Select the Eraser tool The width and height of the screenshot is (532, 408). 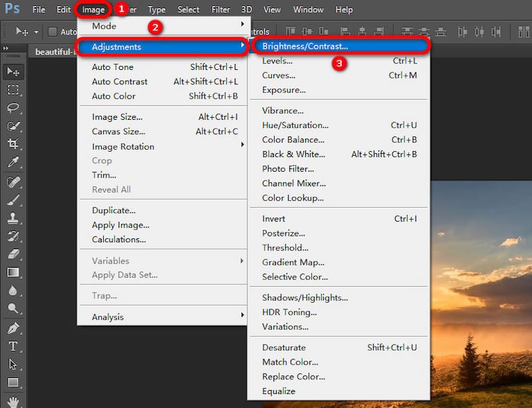15,254
